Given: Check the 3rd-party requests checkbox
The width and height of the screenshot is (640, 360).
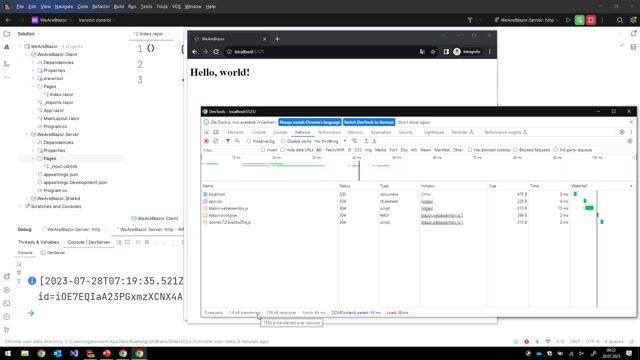Looking at the screenshot, I should pyautogui.click(x=555, y=150).
